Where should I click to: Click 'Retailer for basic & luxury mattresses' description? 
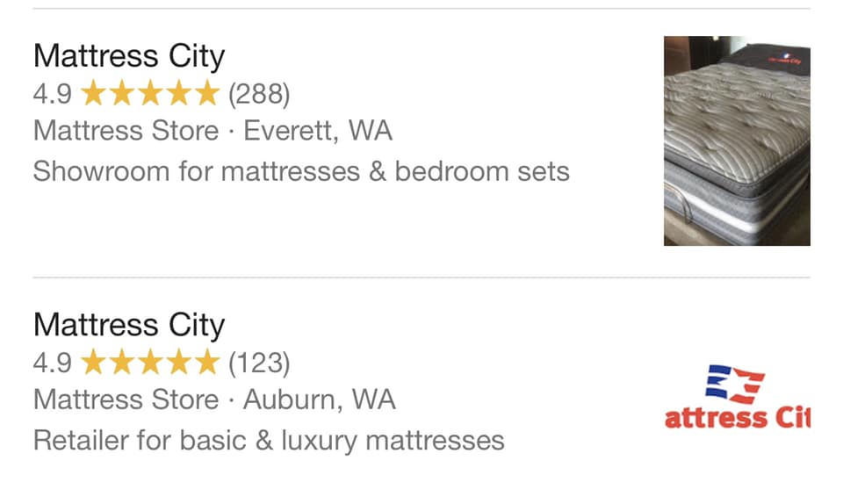pyautogui.click(x=269, y=441)
